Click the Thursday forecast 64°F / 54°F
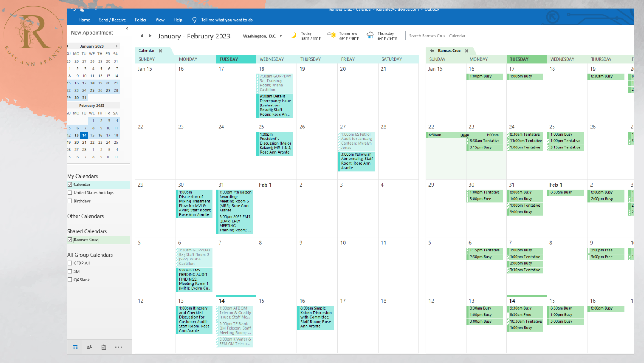 (388, 38)
